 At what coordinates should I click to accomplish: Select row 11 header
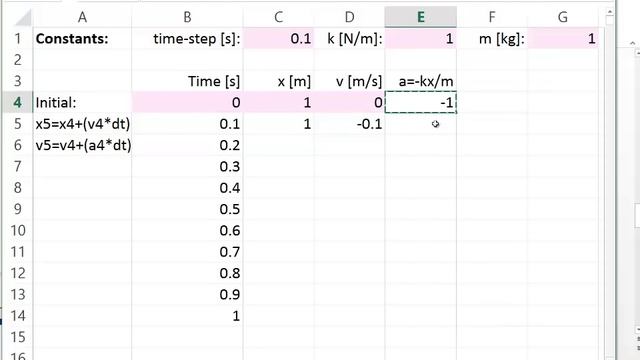[18, 252]
